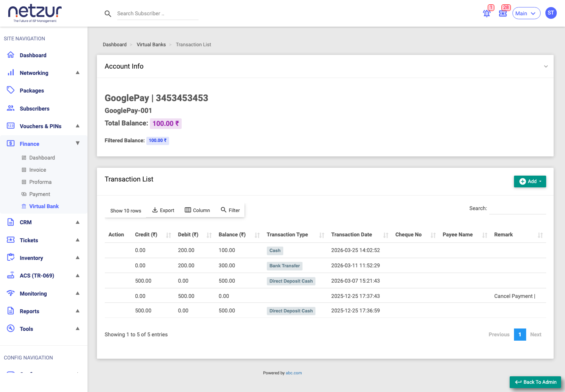Expand the Monitoring menu arrow
The height and width of the screenshot is (392, 565).
point(78,293)
